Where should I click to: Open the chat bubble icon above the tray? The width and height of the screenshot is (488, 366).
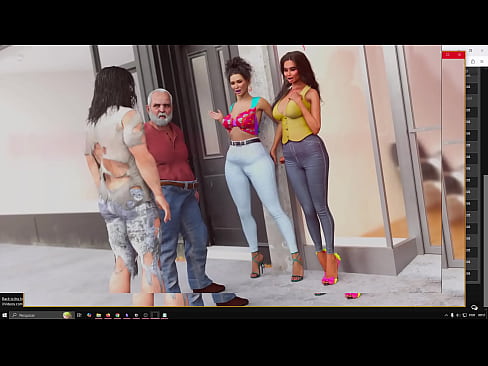474,307
